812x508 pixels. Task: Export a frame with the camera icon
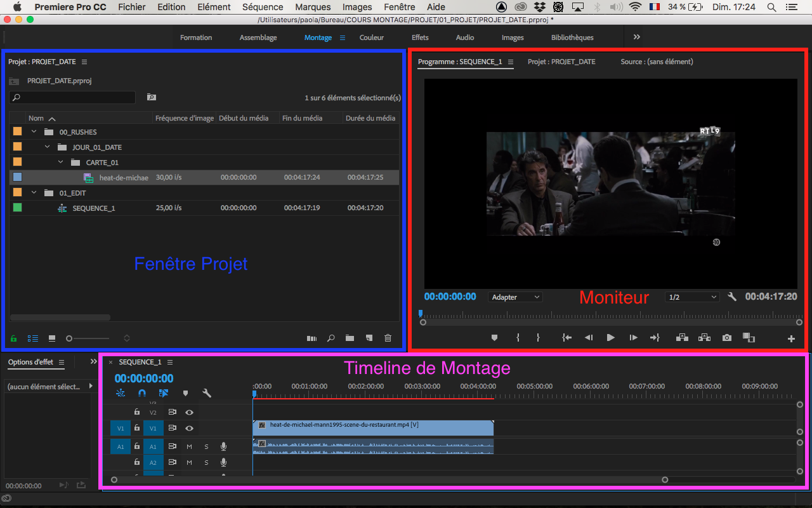pos(726,338)
